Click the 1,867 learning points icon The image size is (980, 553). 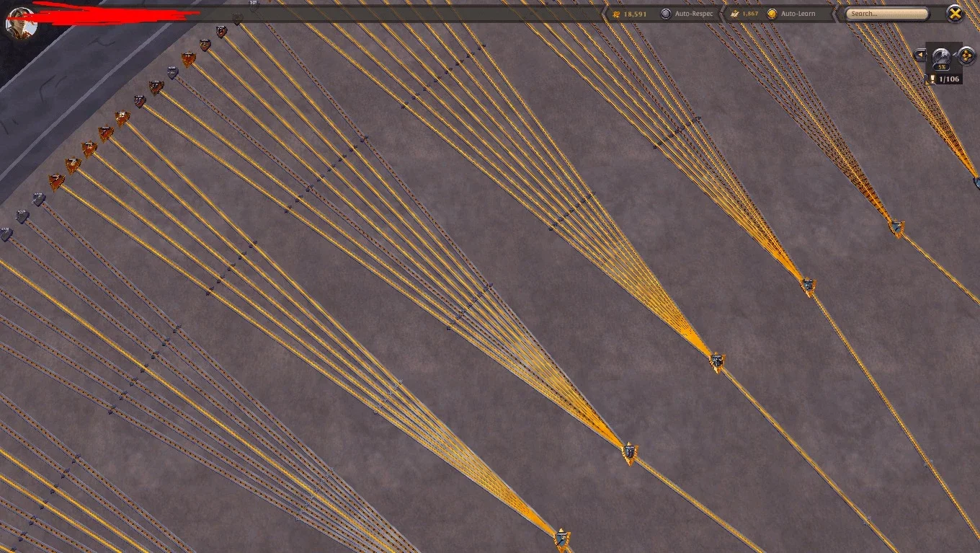click(734, 14)
